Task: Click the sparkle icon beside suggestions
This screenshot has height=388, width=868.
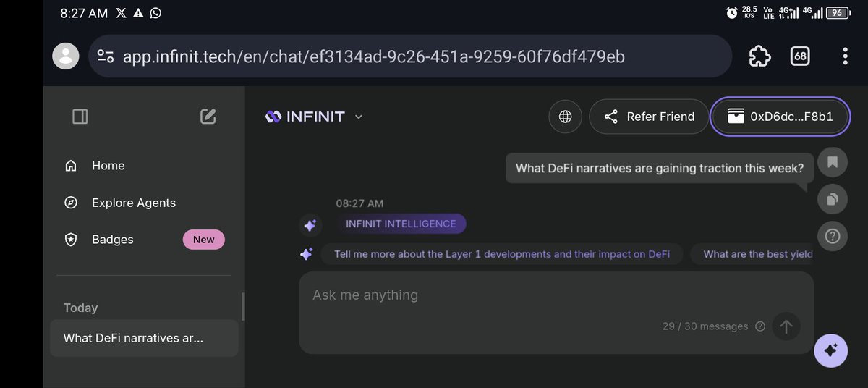Action: [x=307, y=254]
